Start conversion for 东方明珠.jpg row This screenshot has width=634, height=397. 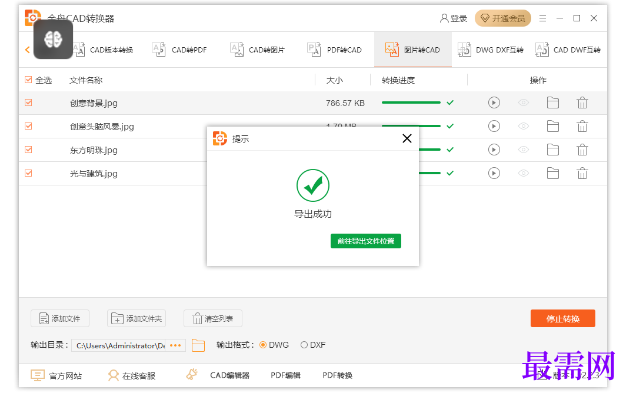pos(493,150)
